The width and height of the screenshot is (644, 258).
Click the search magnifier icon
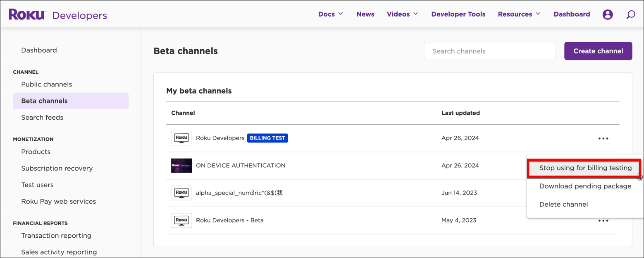point(630,14)
